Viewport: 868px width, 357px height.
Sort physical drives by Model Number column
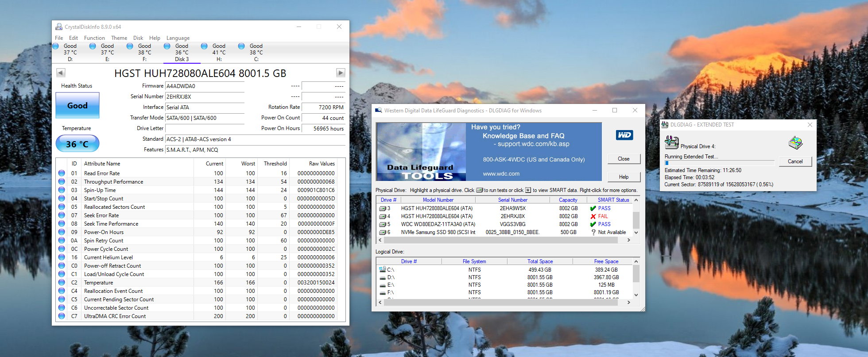[438, 200]
